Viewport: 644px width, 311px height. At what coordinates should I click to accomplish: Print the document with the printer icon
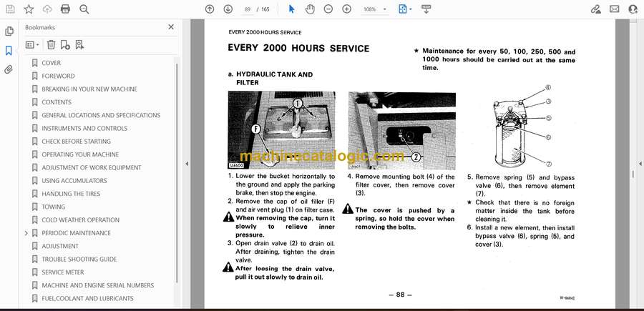click(65, 9)
